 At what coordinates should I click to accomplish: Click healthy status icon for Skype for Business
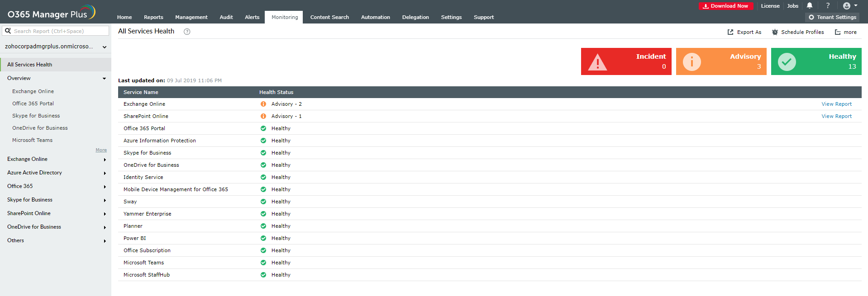click(x=263, y=153)
